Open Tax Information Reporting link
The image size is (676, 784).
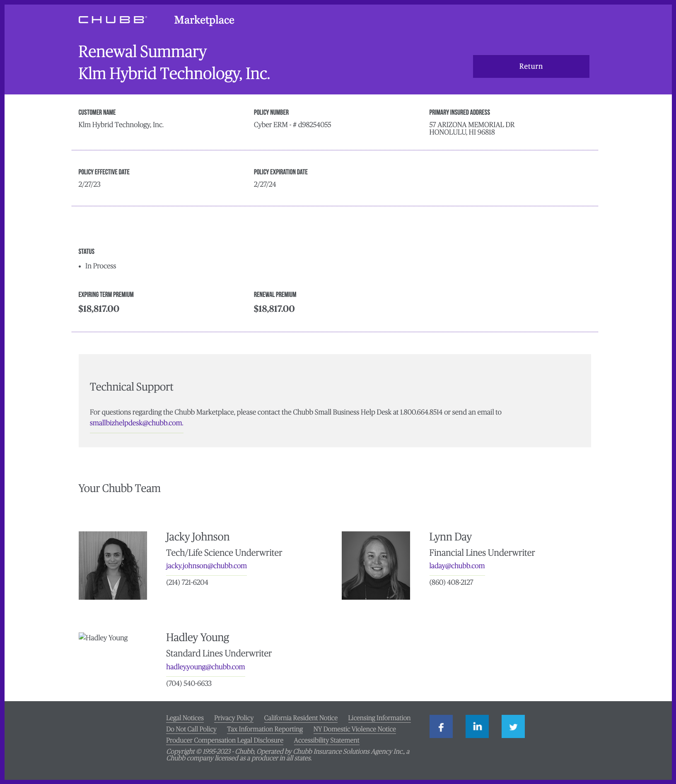coord(265,729)
